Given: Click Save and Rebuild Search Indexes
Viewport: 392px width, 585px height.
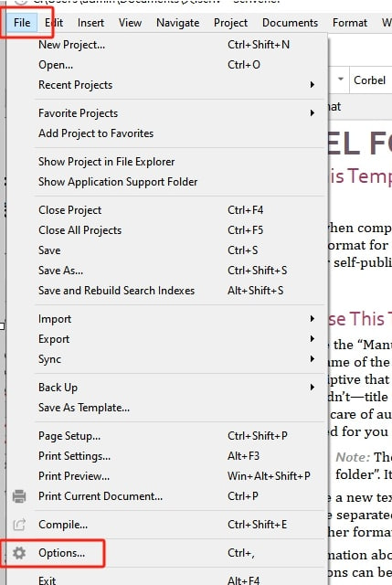Looking at the screenshot, I should tap(116, 291).
